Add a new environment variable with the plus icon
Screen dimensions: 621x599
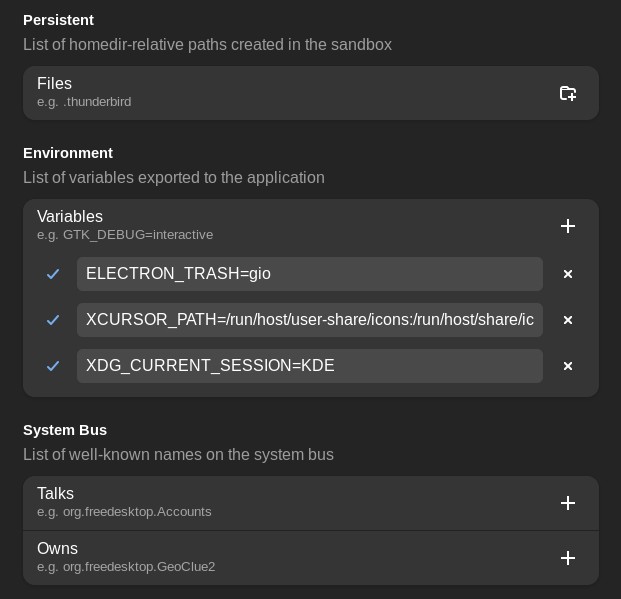pos(568,226)
